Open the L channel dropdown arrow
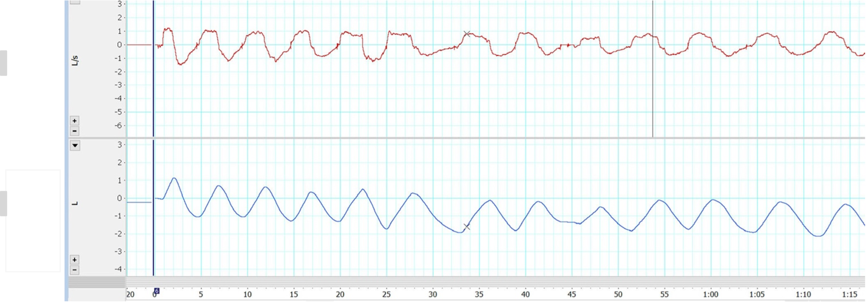This screenshot has height=303, width=868. click(x=75, y=145)
